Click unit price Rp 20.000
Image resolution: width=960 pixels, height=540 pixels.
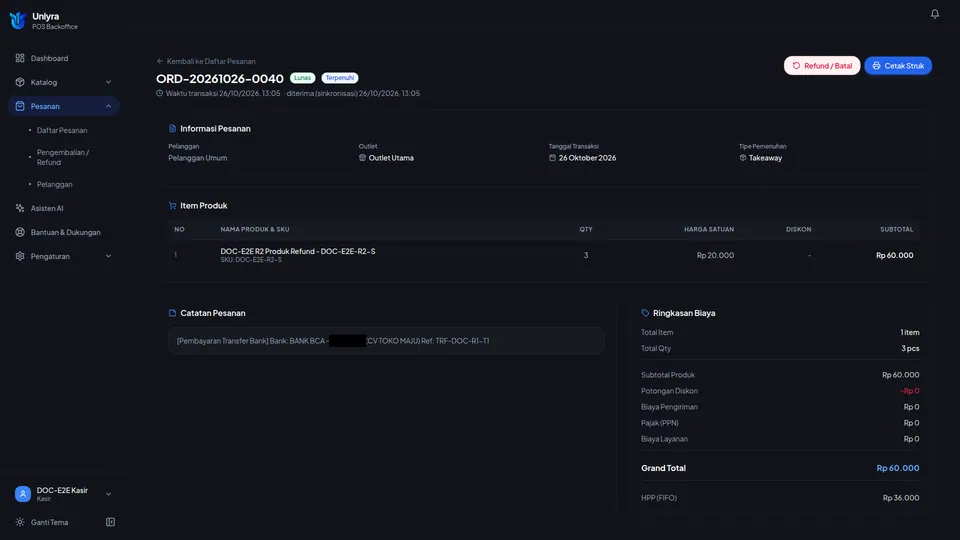(x=715, y=255)
